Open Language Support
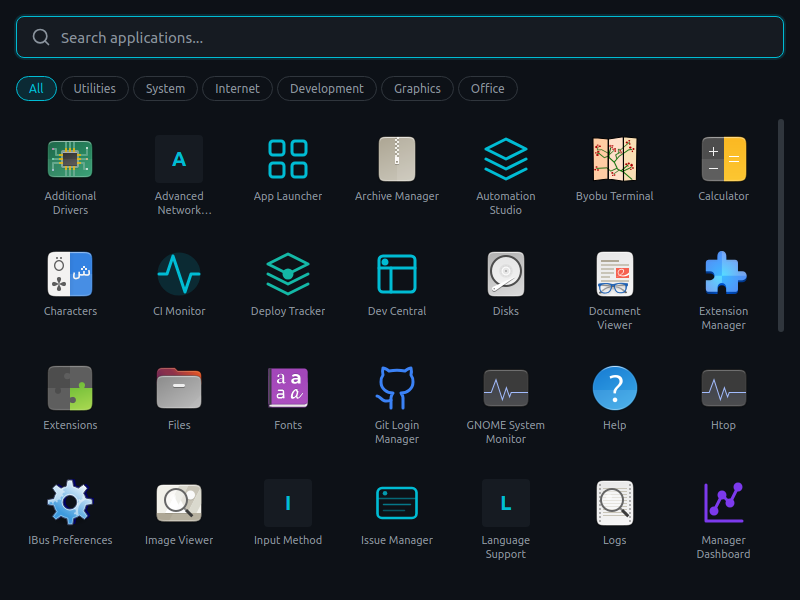The image size is (800, 600). click(x=506, y=503)
